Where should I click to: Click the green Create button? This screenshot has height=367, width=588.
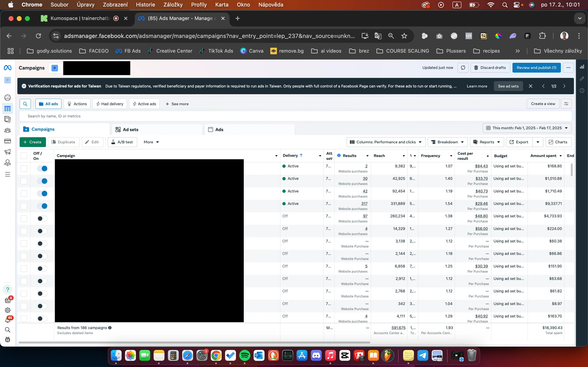pyautogui.click(x=32, y=142)
